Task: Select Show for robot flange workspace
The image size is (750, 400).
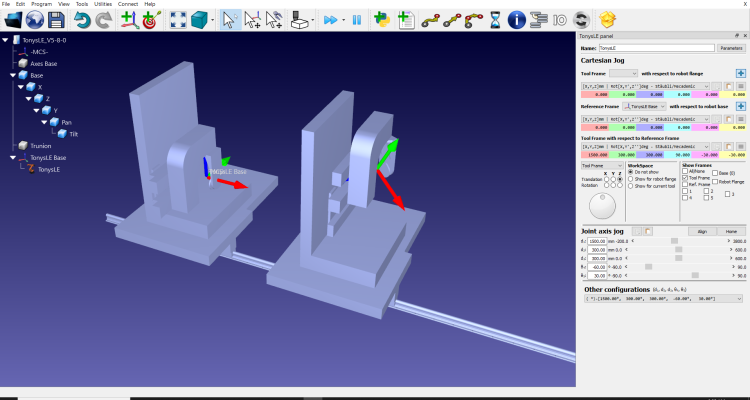Action: tap(630, 178)
